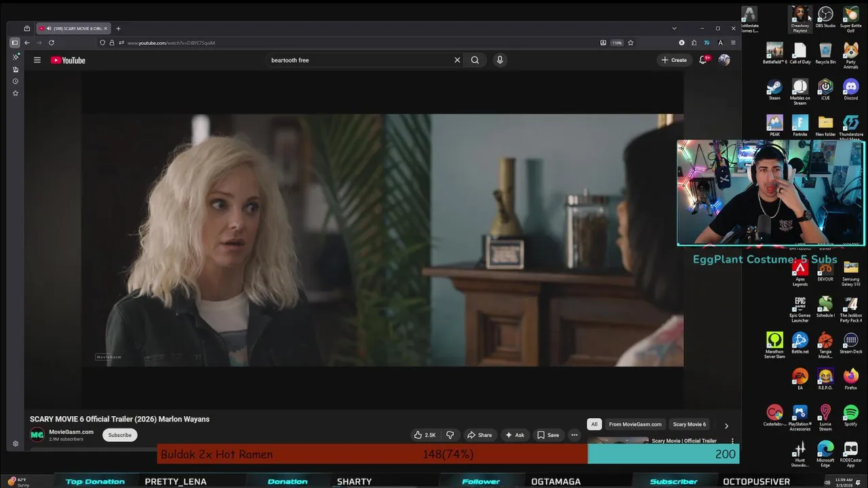868x488 pixels.
Task: Open Discord desktop shortcut
Action: 850,89
